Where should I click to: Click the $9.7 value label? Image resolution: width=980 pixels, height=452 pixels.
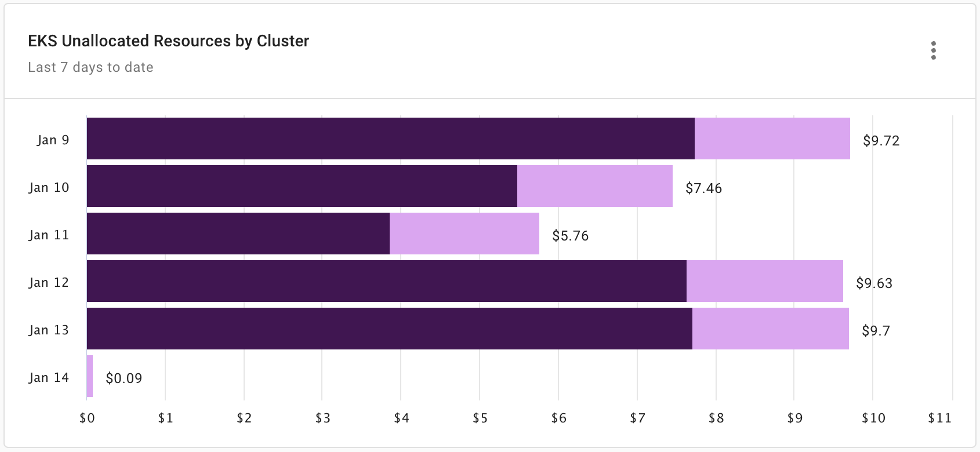(x=876, y=331)
